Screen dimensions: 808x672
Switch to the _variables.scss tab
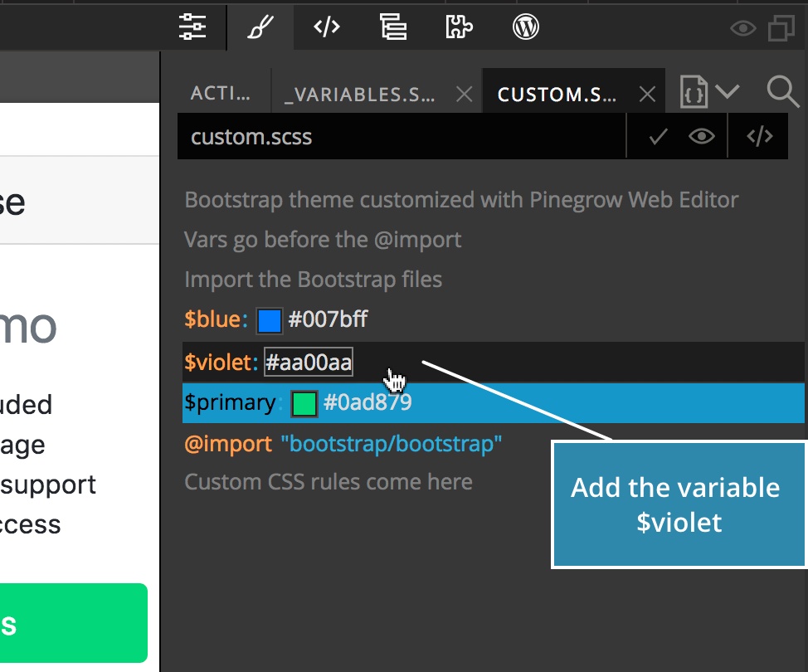coord(359,95)
